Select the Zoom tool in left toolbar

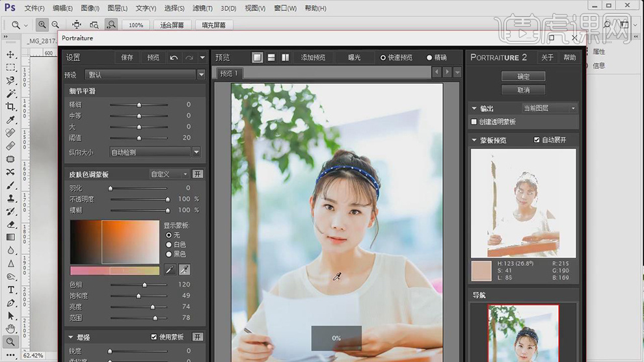[x=10, y=341]
